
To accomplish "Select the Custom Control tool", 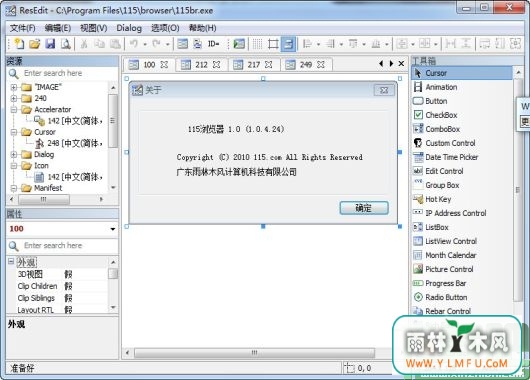I will coord(462,143).
